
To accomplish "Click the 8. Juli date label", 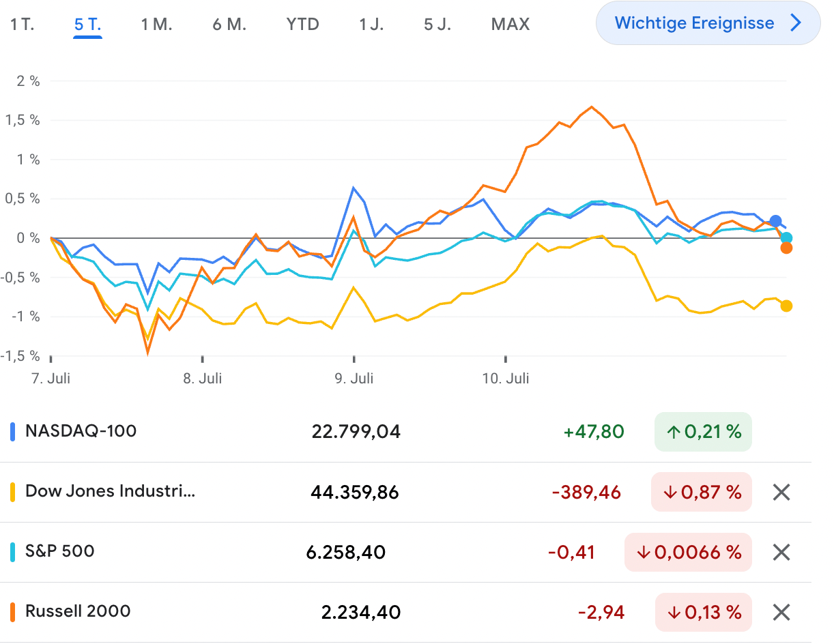I will point(203,379).
